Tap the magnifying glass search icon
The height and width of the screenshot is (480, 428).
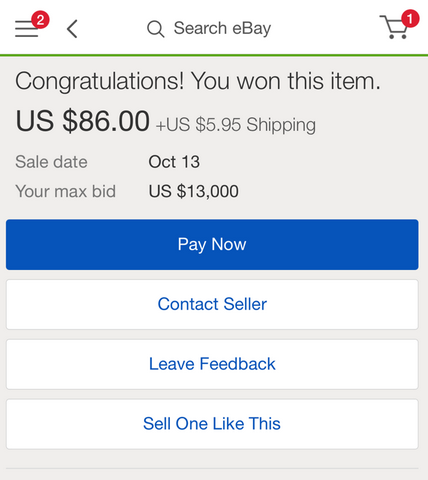155,29
